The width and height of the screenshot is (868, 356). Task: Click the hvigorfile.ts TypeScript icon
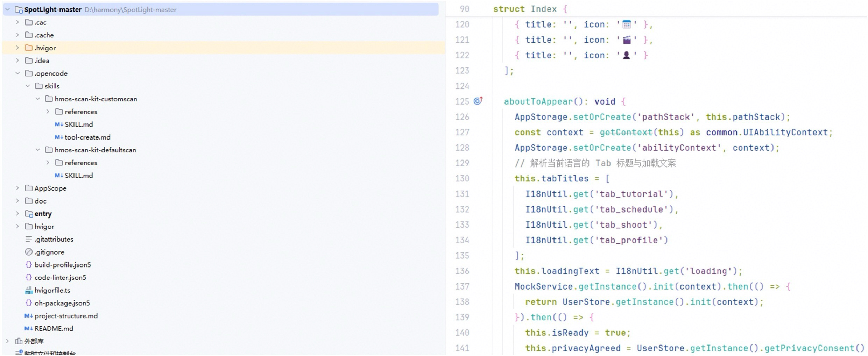click(x=29, y=290)
